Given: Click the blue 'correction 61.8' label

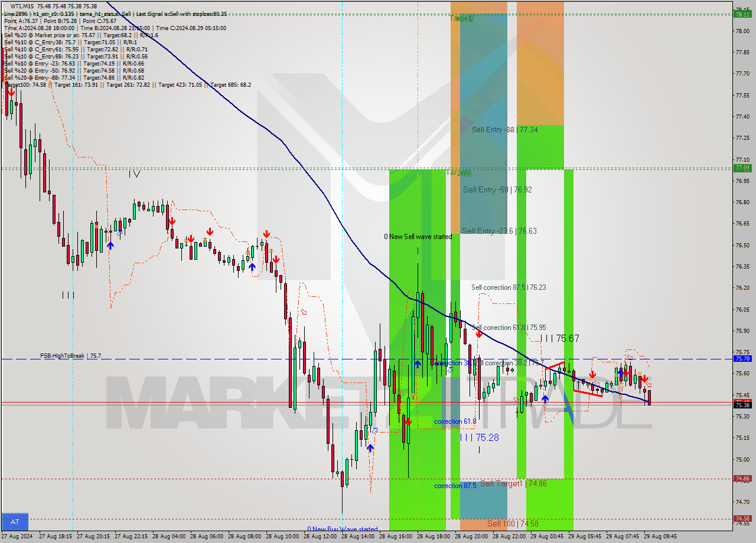Looking at the screenshot, I should [x=455, y=421].
